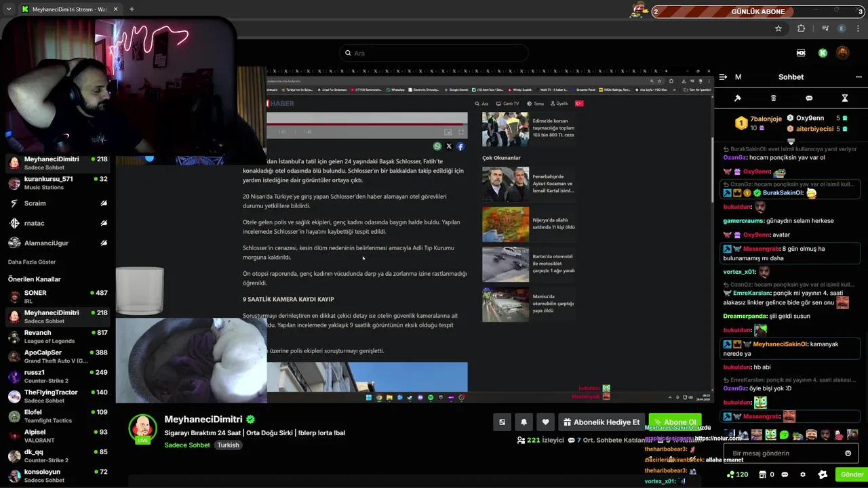Open Elofel Teamfight Tactics channel
The width and height of the screenshot is (868, 488).
coord(58,416)
